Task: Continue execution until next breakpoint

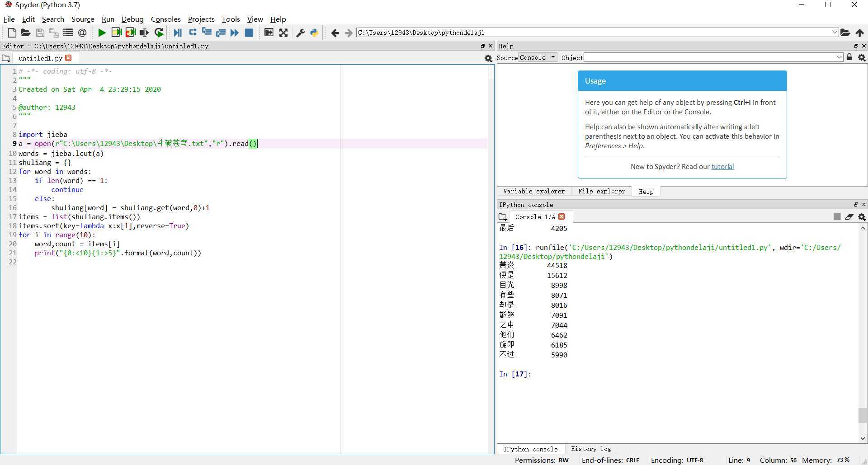Action: pyautogui.click(x=234, y=33)
